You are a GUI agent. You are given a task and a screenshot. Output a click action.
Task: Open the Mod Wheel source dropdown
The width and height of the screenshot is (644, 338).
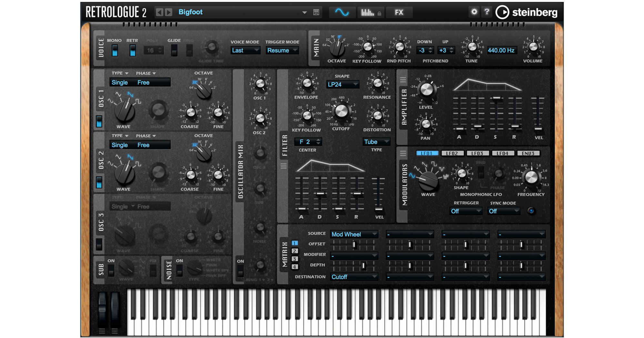(354, 234)
